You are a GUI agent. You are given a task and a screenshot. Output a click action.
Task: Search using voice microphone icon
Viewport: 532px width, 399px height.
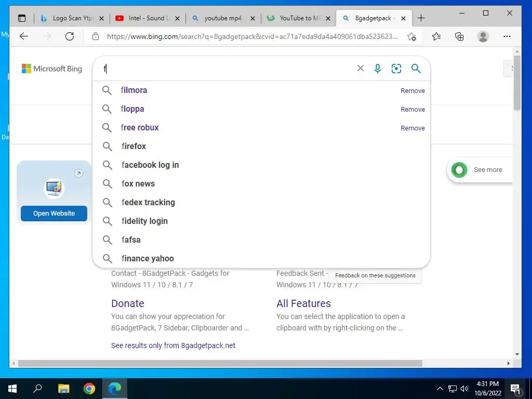(x=378, y=69)
